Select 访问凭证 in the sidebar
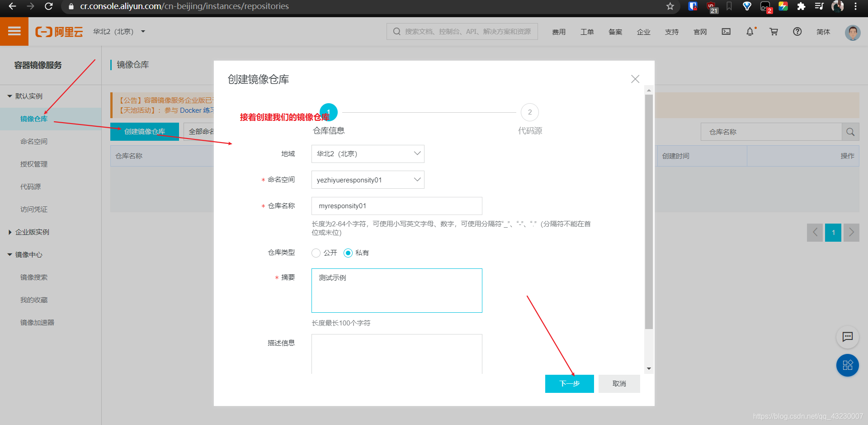 coord(34,209)
